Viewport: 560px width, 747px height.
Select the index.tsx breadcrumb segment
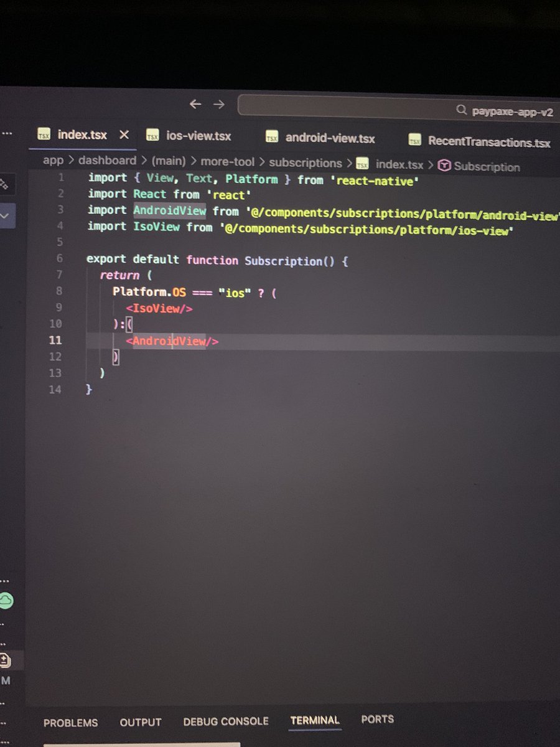pyautogui.click(x=399, y=165)
